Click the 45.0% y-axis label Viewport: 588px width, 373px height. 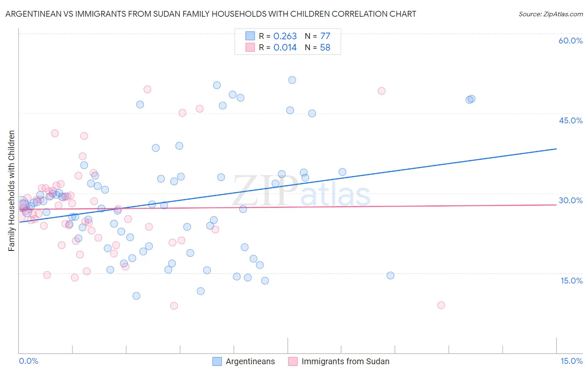(570, 120)
